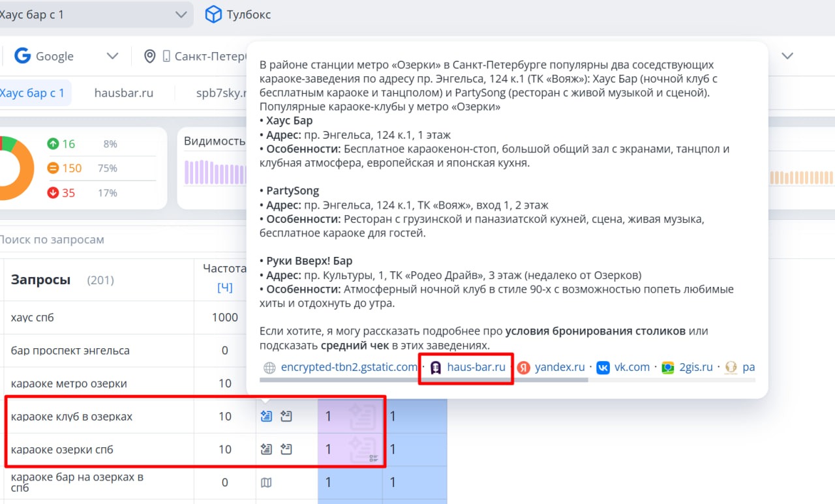Click the mobile device icon near Санкт-Петербург
835x504 pixels.
tap(166, 56)
